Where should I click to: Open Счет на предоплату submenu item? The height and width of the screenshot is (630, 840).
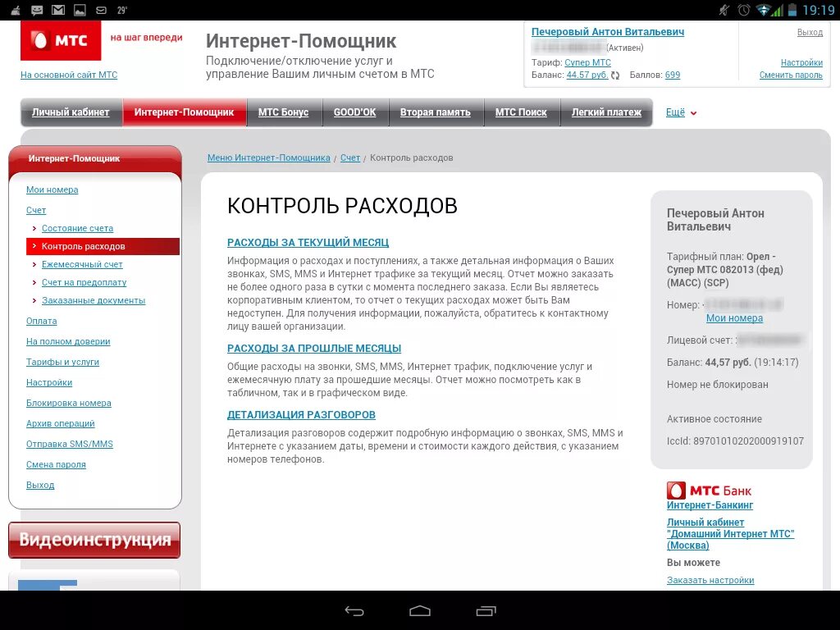[x=84, y=282]
